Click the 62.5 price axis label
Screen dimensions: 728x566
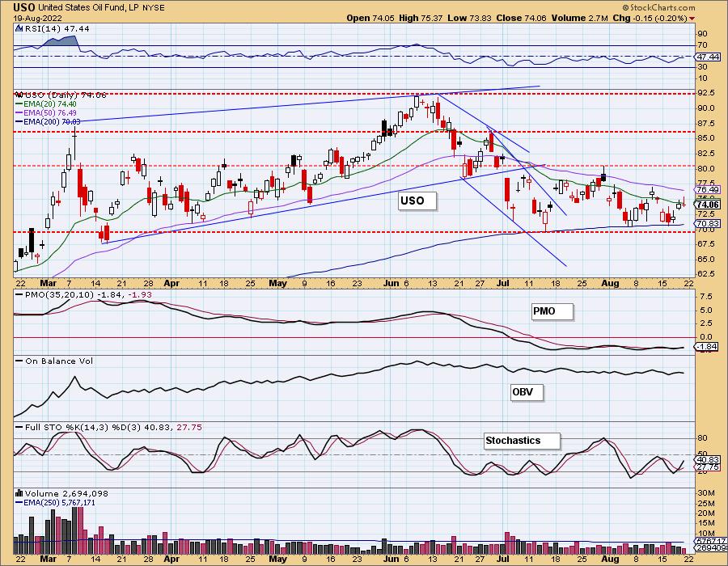pos(705,274)
